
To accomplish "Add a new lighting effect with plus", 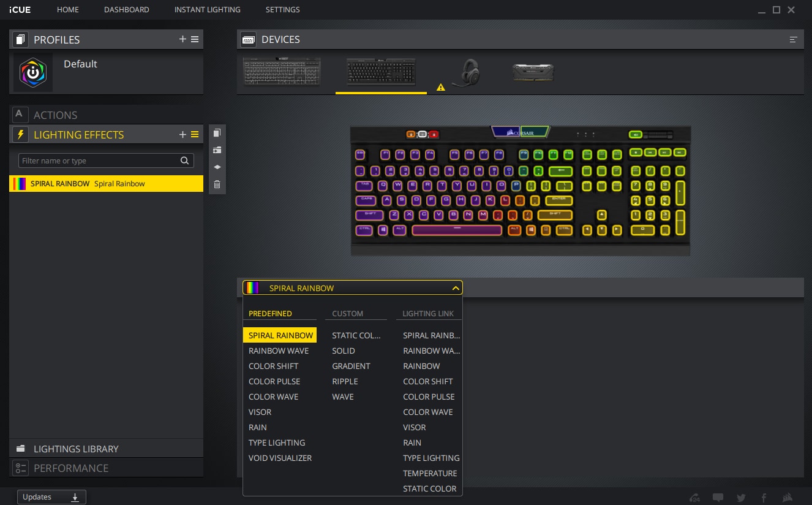I will pyautogui.click(x=182, y=135).
